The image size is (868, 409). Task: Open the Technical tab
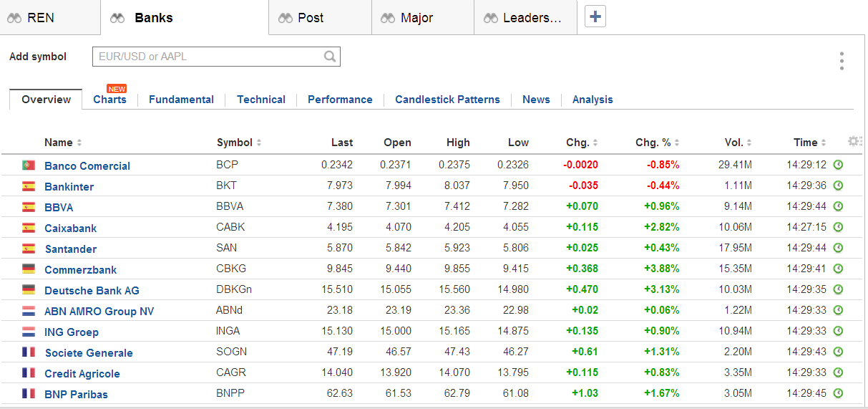pos(261,100)
